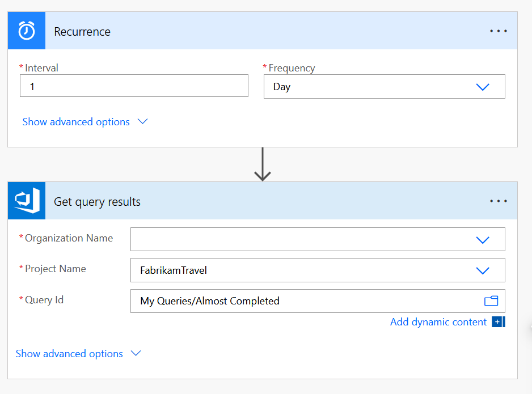
Task: Open the Recurrence step ellipsis menu
Action: [x=498, y=31]
